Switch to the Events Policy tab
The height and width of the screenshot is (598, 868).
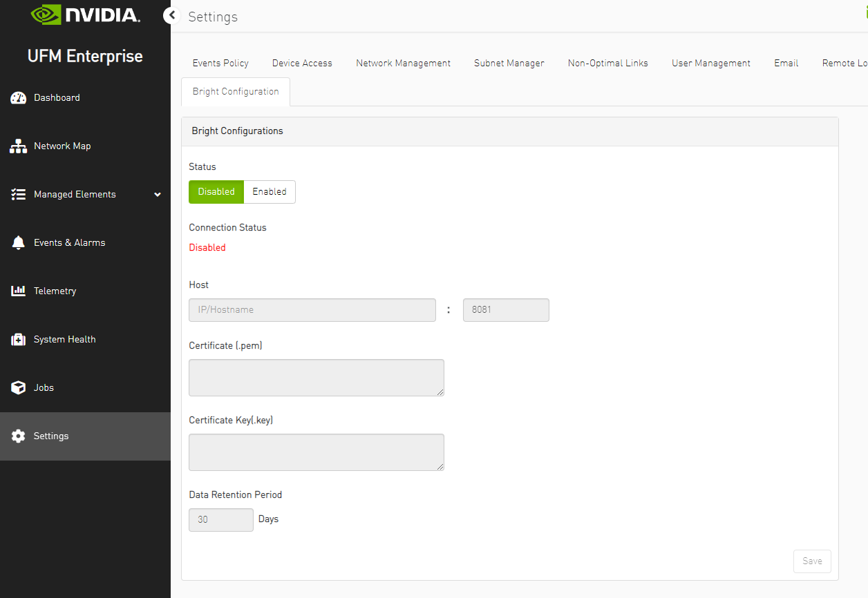point(220,63)
